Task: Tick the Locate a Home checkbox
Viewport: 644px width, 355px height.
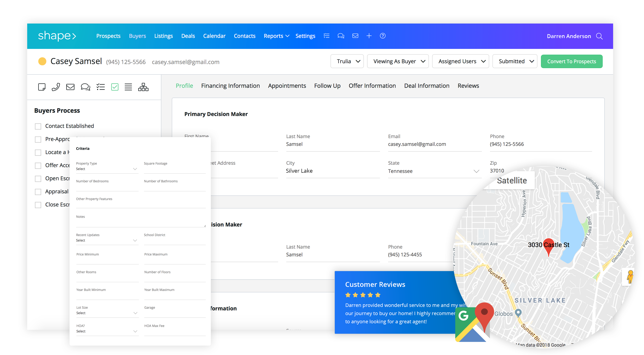Action: [38, 153]
